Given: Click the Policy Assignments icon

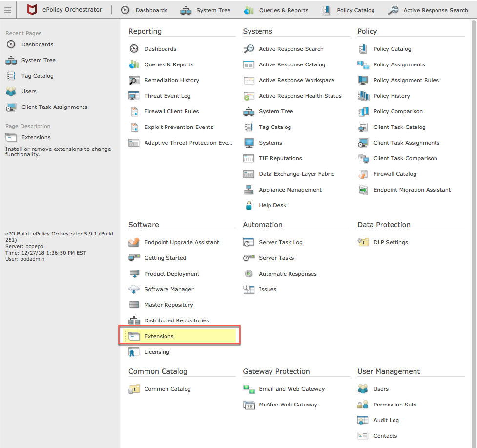Looking at the screenshot, I should pyautogui.click(x=363, y=64).
